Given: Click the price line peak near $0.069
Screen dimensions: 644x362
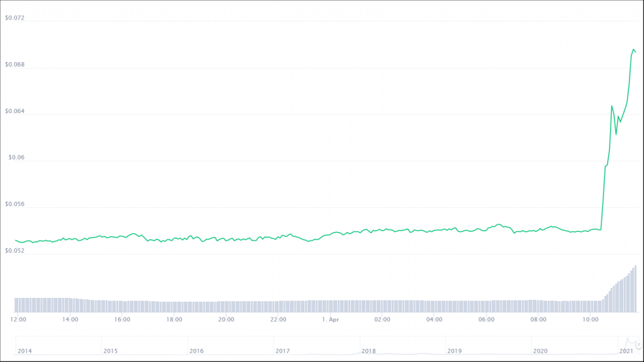Looking at the screenshot, I should click(x=633, y=49).
